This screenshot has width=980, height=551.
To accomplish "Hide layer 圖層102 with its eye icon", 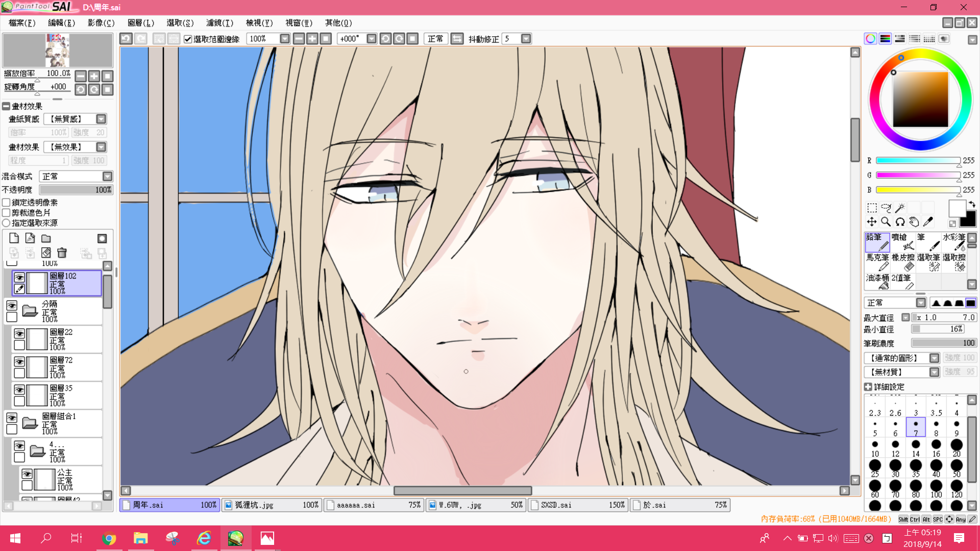I will tap(19, 277).
